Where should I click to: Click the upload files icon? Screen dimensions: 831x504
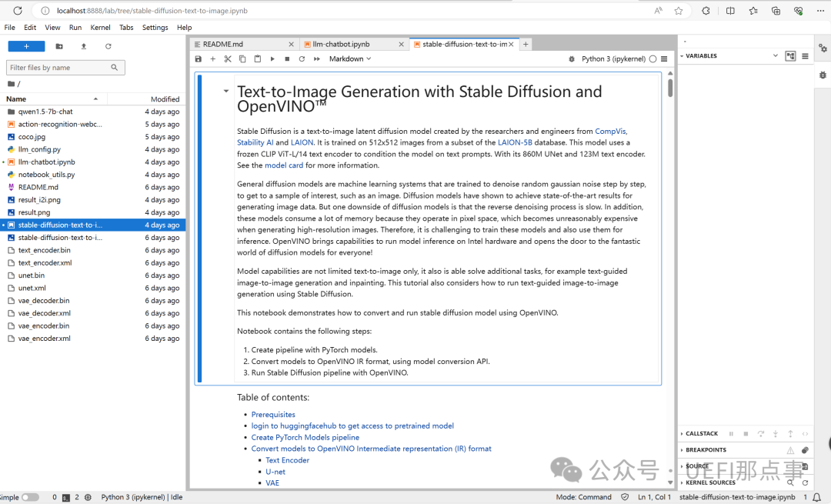pos(84,46)
